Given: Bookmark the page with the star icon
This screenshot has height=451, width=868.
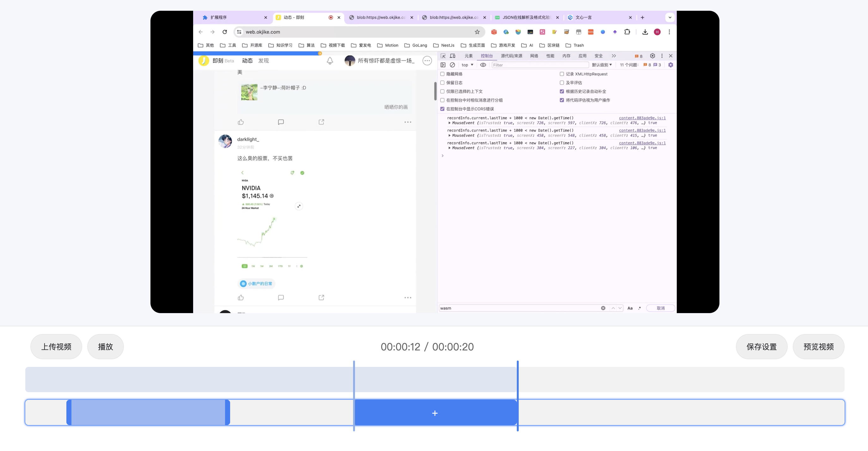Looking at the screenshot, I should click(x=477, y=32).
